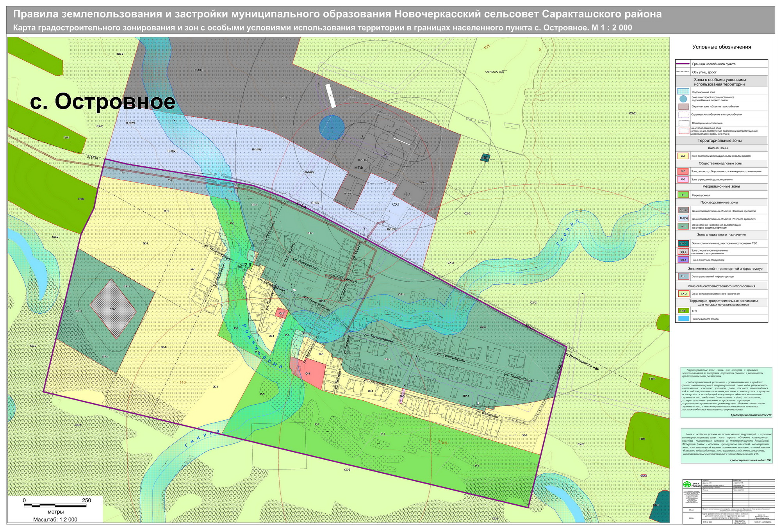
Task: Click the blue sanitary protection circle on the map
Action: tap(332, 127)
